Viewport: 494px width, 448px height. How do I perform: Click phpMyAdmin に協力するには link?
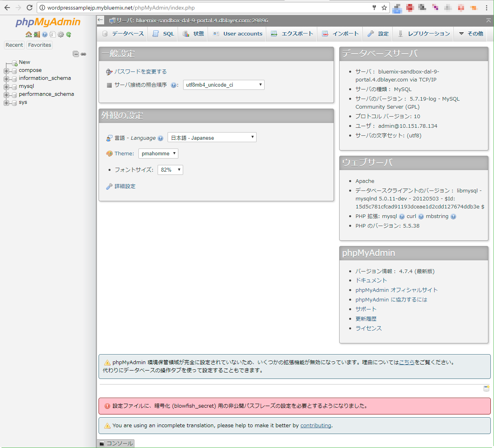pos(391,300)
